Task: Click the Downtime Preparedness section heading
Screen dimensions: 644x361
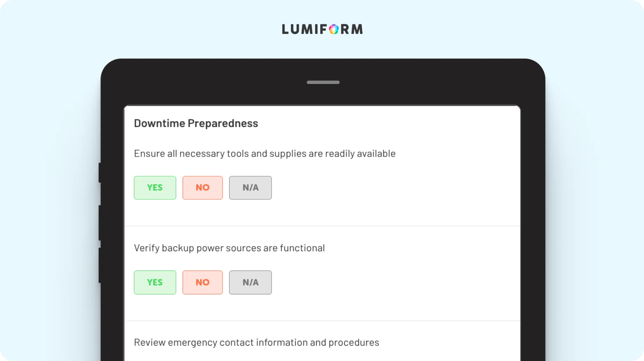Action: coord(196,123)
